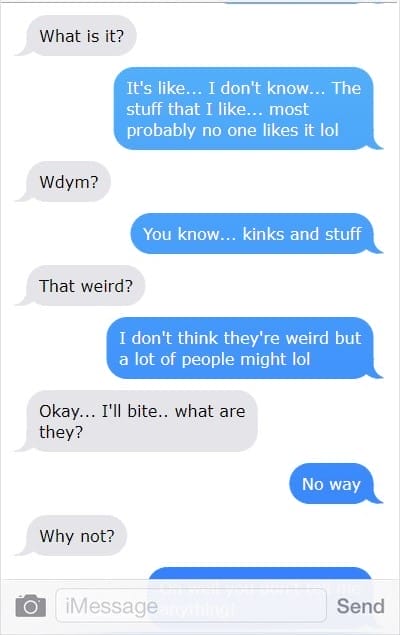This screenshot has height=635, width=400.
Task: Tap the 'You know... kinks and stuff' bubble
Action: tap(256, 234)
